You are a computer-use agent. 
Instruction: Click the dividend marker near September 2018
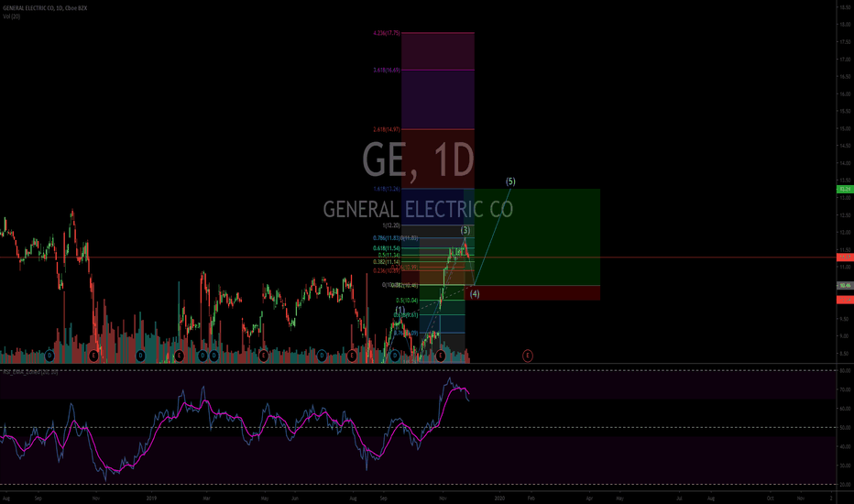(x=49, y=356)
